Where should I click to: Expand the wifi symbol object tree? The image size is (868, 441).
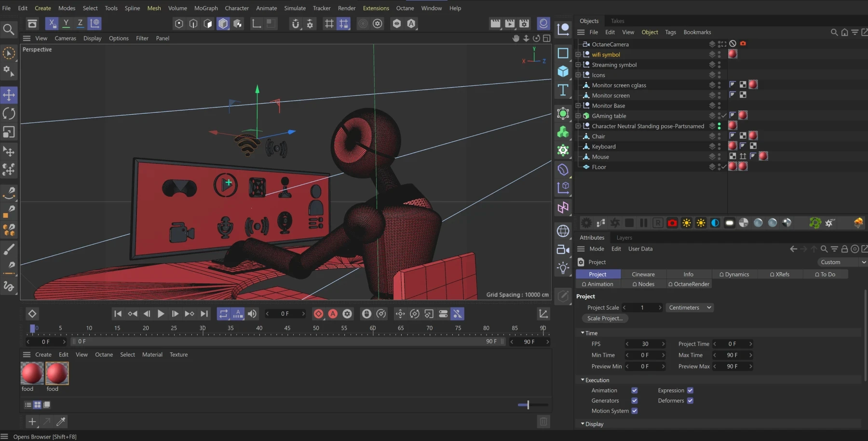tap(578, 54)
